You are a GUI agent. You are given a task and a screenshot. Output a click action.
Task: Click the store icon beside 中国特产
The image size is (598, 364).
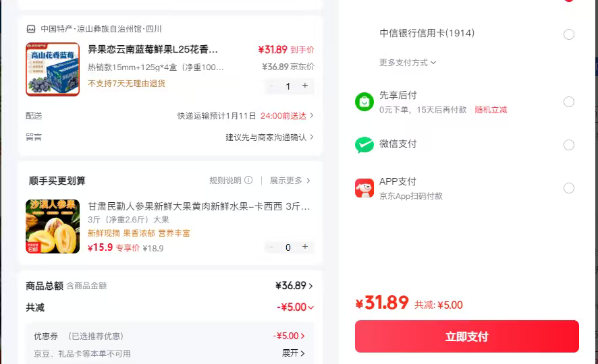tap(31, 29)
